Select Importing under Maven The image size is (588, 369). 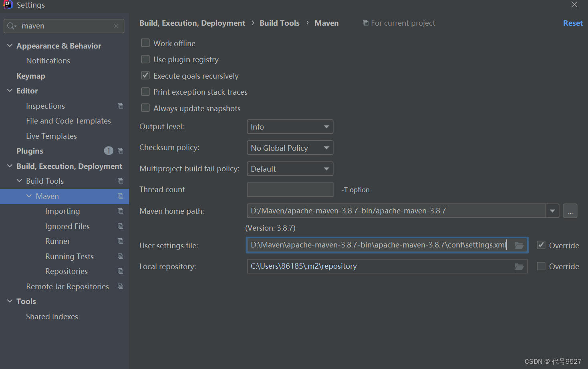click(x=62, y=211)
